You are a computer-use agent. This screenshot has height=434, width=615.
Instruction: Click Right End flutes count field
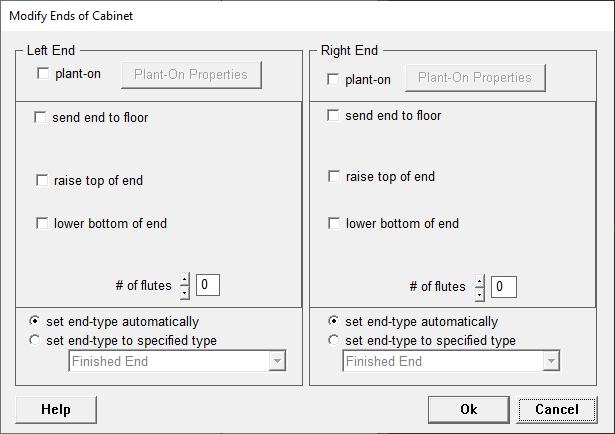pyautogui.click(x=504, y=287)
